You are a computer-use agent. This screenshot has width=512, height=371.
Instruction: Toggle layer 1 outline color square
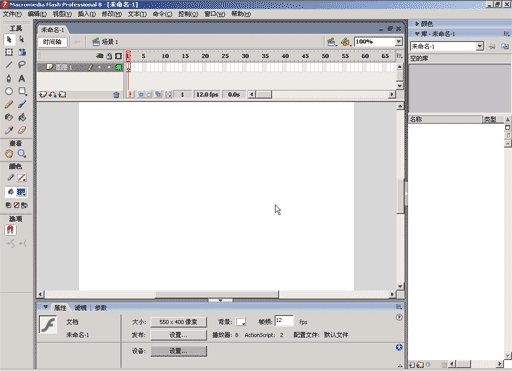119,67
